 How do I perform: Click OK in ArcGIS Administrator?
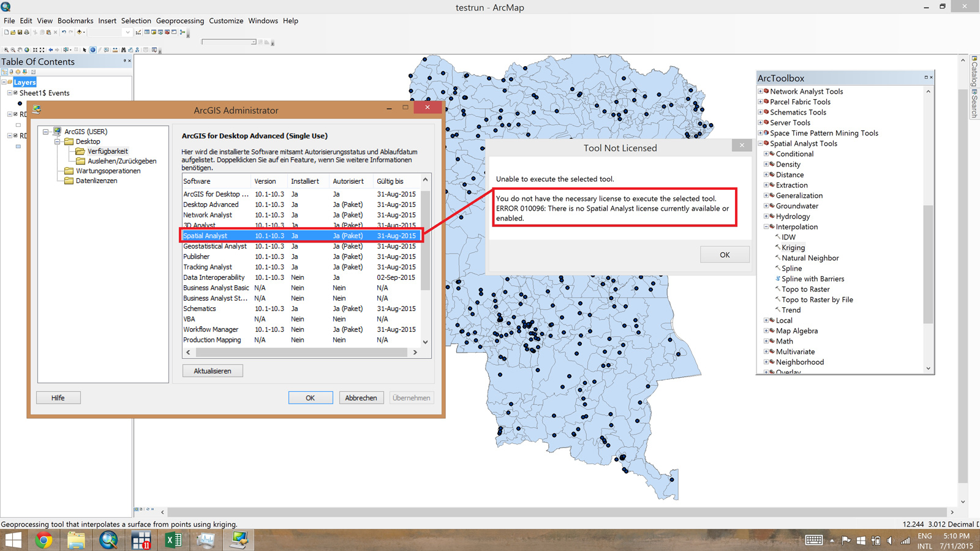pos(311,398)
